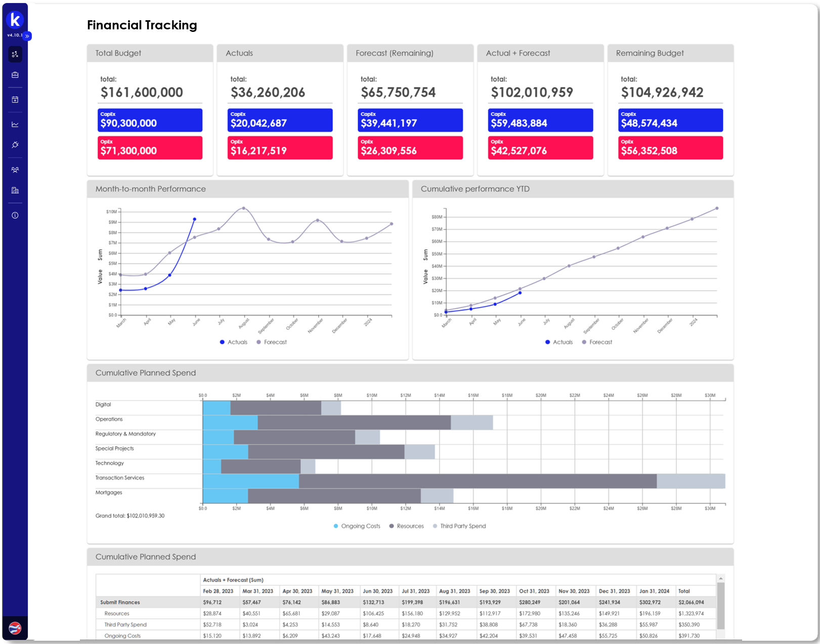Open the user avatar at sidebar bottom
Screen dimensions: 820x644
coord(15,628)
